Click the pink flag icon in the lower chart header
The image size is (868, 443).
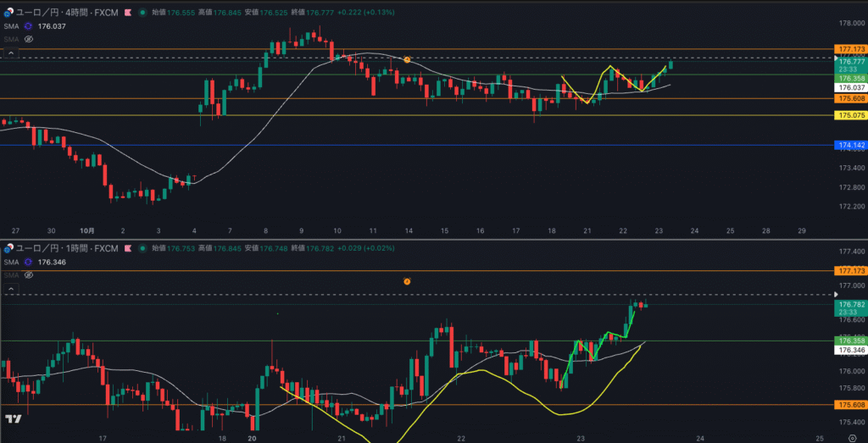[126, 248]
